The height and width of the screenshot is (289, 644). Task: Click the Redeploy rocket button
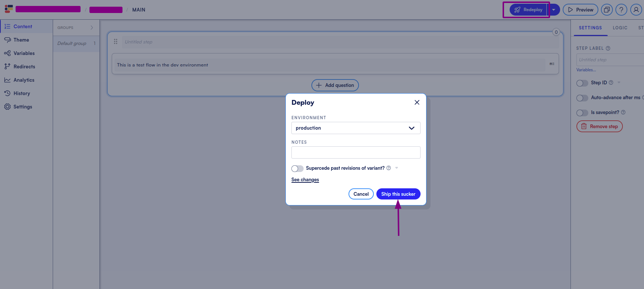click(528, 10)
